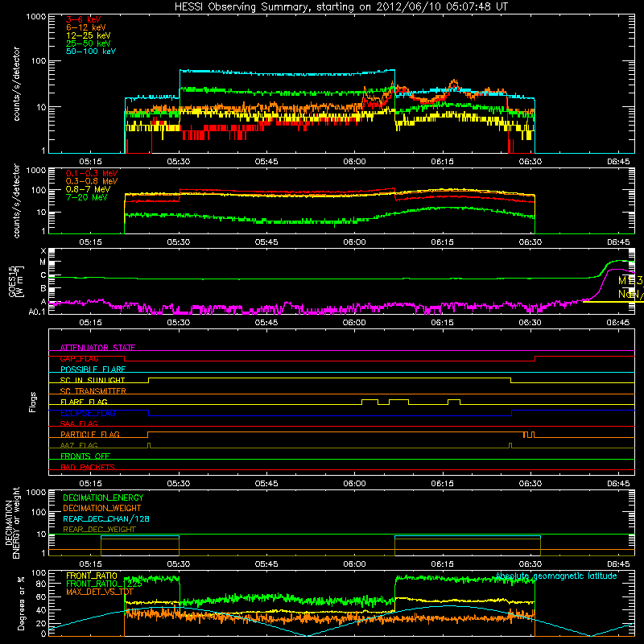Select the BAD_PACKETS flag label
Screen dimensions: 644x644
click(x=88, y=467)
